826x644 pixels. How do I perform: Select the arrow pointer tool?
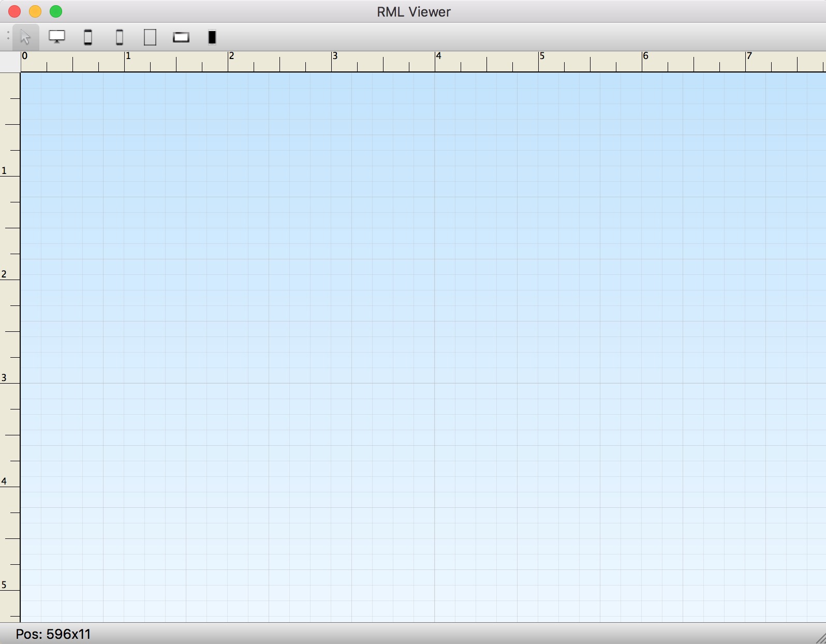pyautogui.click(x=25, y=37)
